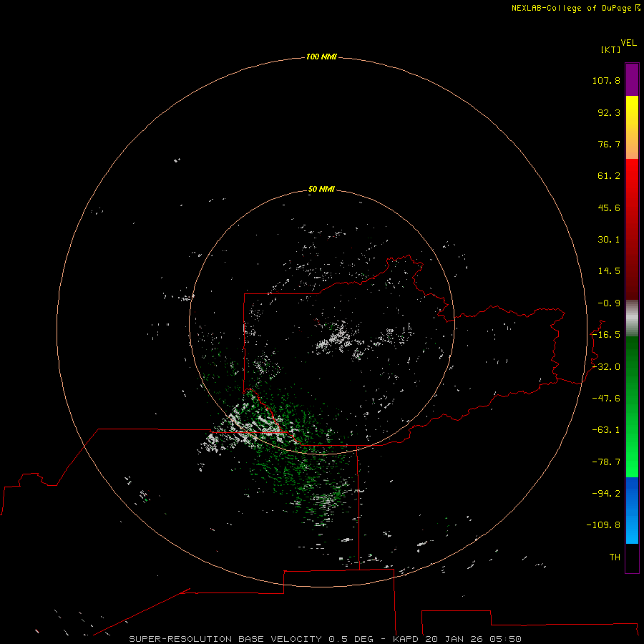Click the -47.6 legend value
The width and height of the screenshot is (644, 644).
[606, 399]
